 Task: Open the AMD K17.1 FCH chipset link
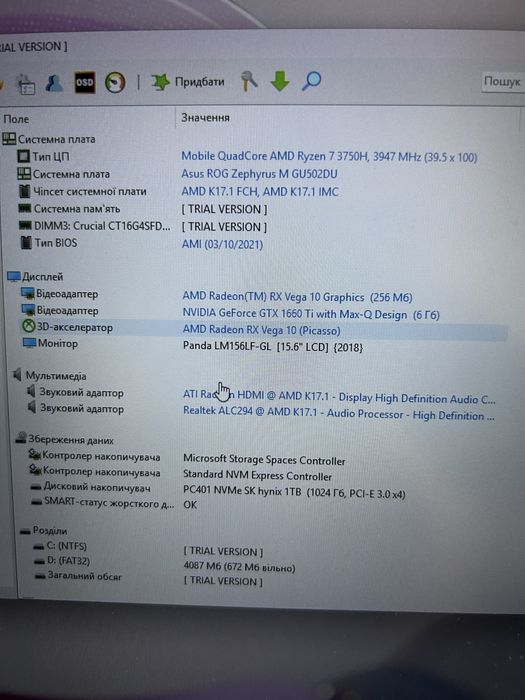(x=260, y=192)
